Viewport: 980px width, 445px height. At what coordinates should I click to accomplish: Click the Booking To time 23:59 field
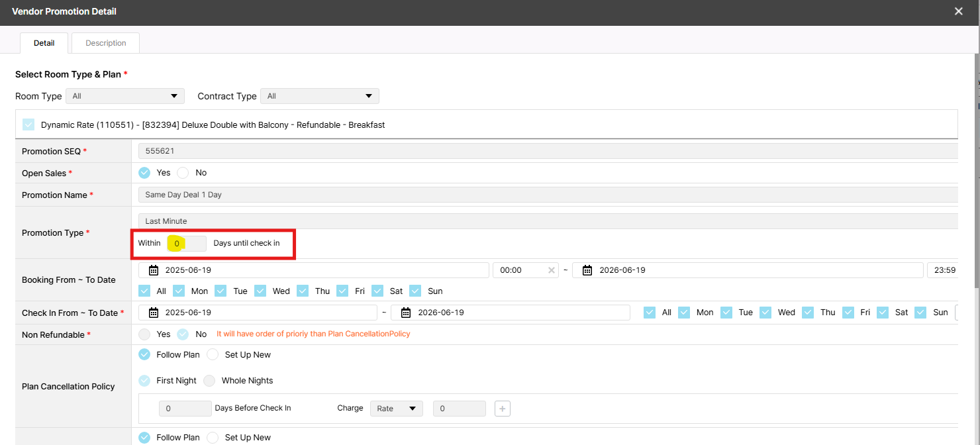pos(943,270)
